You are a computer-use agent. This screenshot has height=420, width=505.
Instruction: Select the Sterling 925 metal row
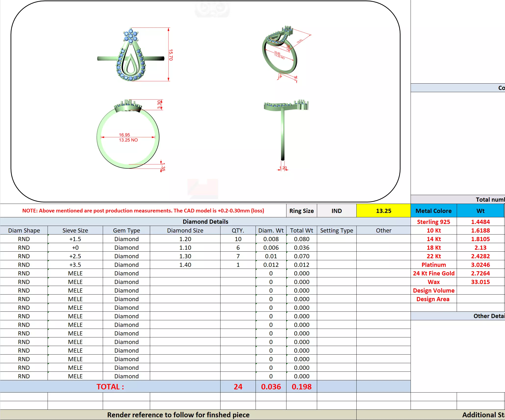(x=433, y=222)
